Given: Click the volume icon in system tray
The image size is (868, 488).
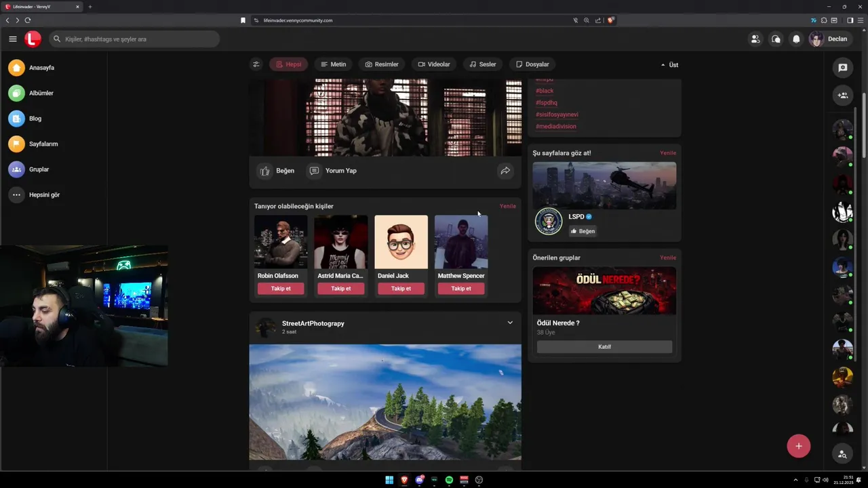Looking at the screenshot, I should 825,480.
